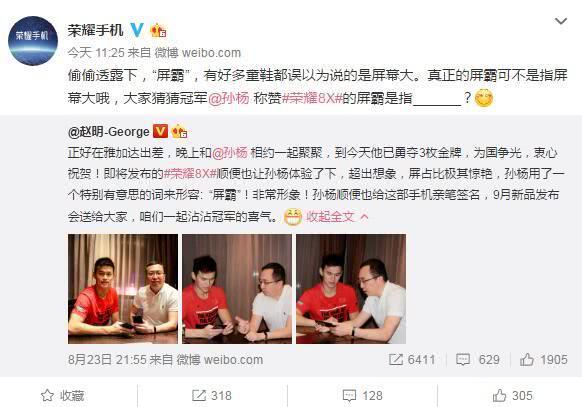Viewport: 582px width, 407px height.
Task: Open the post options chevron menu
Action: [560, 21]
